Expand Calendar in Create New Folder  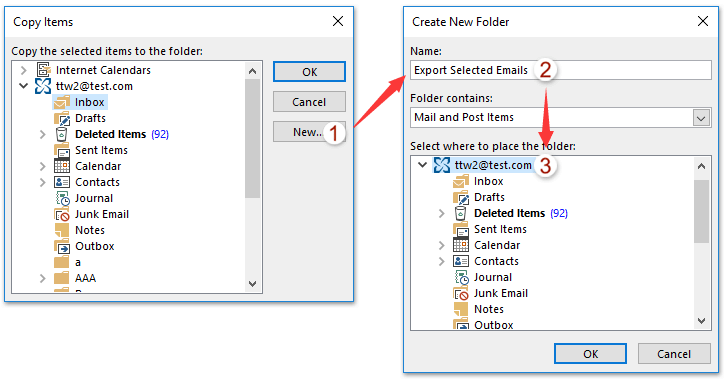click(x=441, y=245)
